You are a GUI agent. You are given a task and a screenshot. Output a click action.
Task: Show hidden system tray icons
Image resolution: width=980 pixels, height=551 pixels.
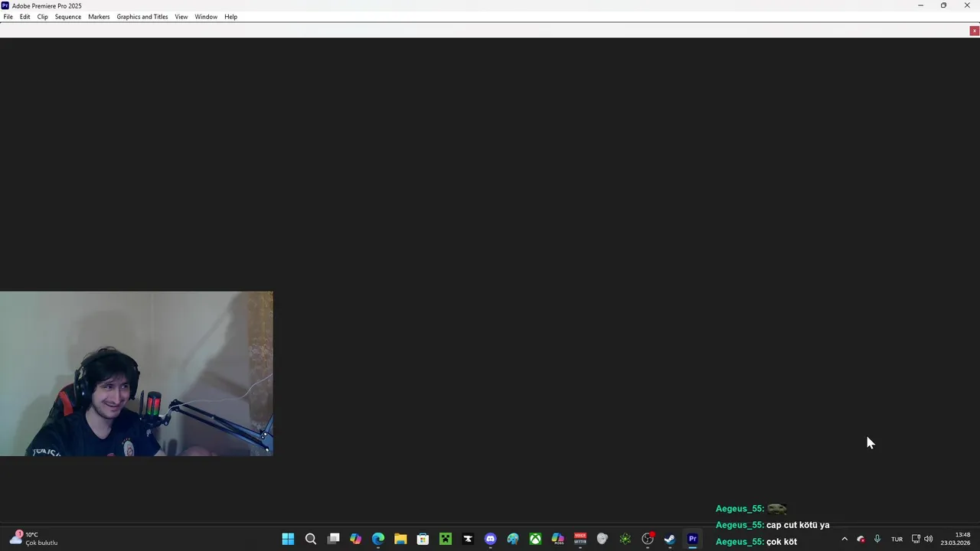(844, 539)
